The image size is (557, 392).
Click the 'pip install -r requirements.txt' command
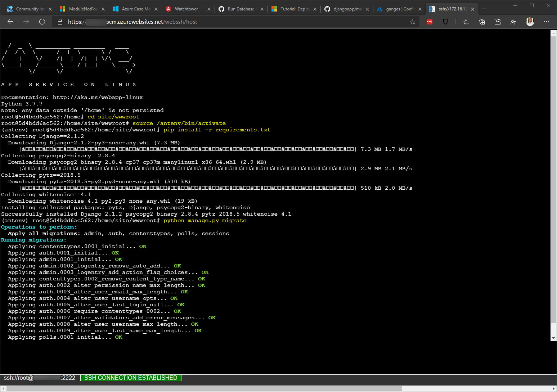[x=217, y=130]
